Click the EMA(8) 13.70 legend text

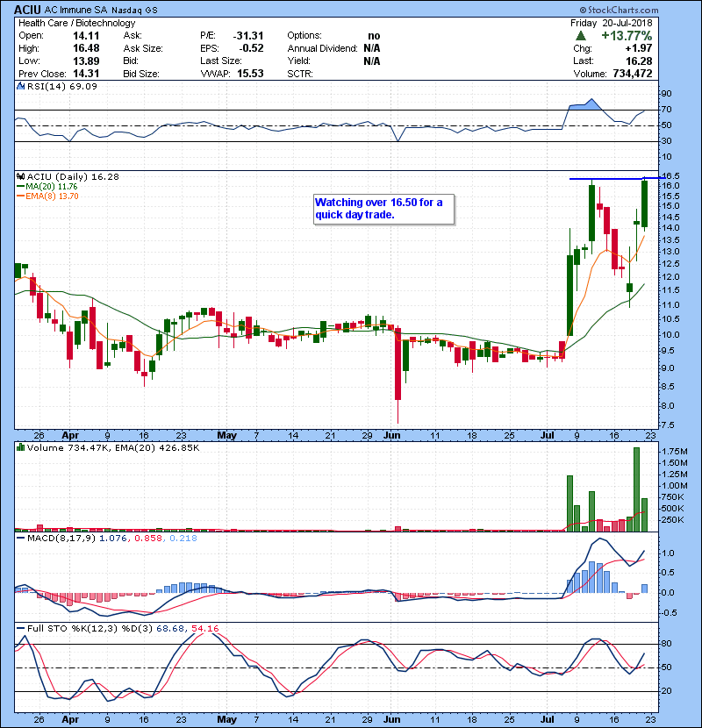click(52, 196)
